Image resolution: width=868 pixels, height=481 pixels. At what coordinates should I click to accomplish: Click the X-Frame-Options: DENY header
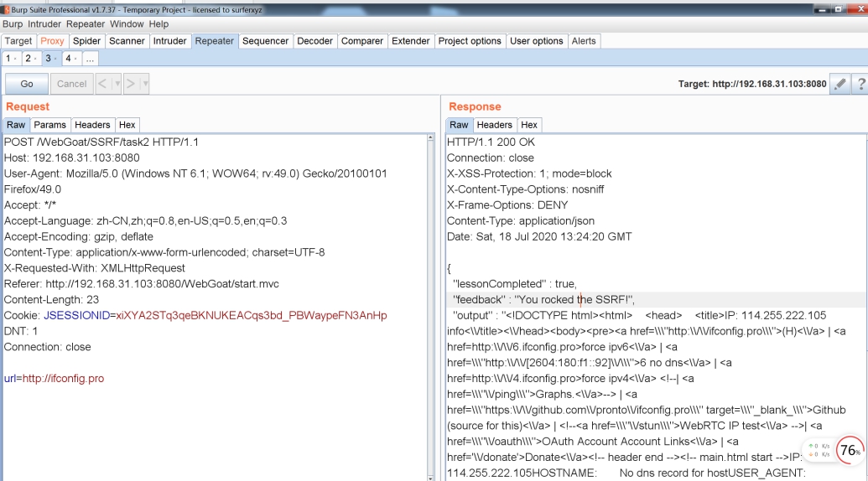tap(507, 205)
